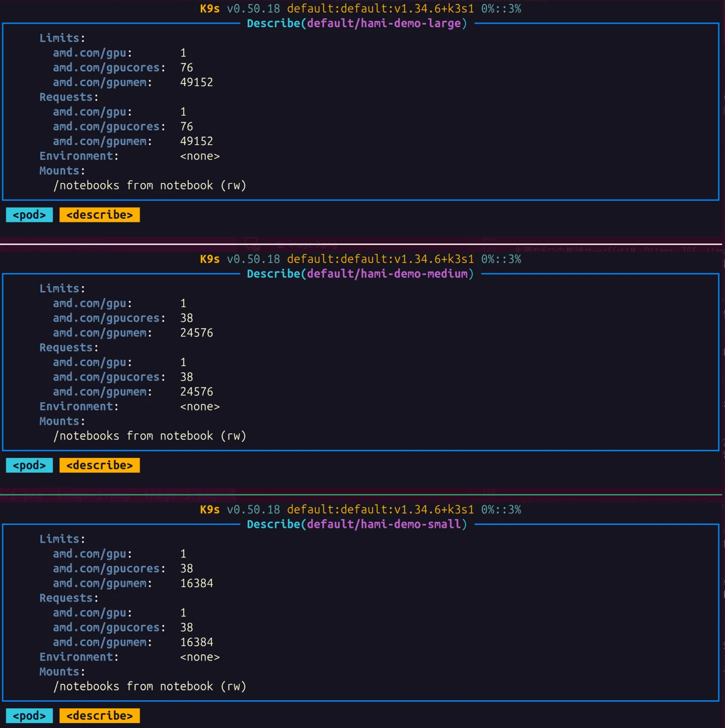This screenshot has height=728, width=725.
Task: Click the Requests heading in hami-demo-small
Action: coord(69,598)
